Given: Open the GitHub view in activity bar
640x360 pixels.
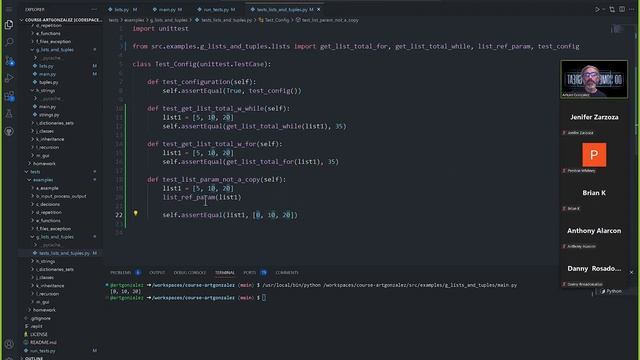Looking at the screenshot, I should [9, 131].
